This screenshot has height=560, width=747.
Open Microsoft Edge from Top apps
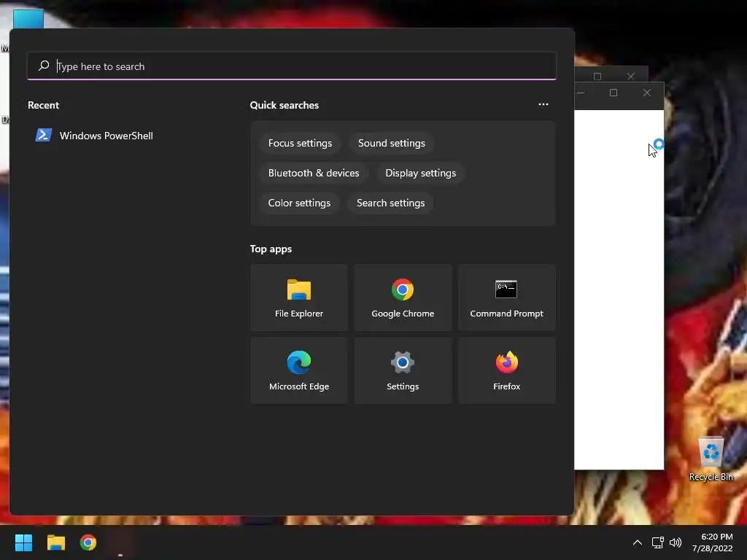coord(298,370)
